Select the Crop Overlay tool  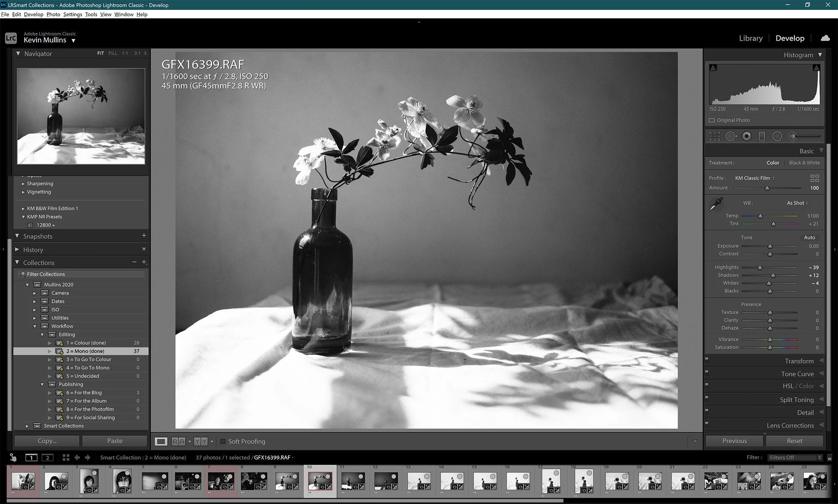715,136
